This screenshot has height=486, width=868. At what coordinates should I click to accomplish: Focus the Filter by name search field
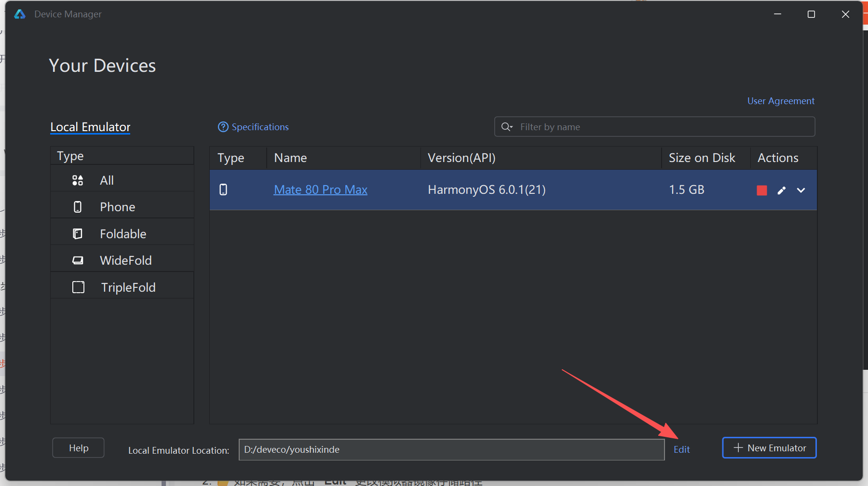pos(654,127)
